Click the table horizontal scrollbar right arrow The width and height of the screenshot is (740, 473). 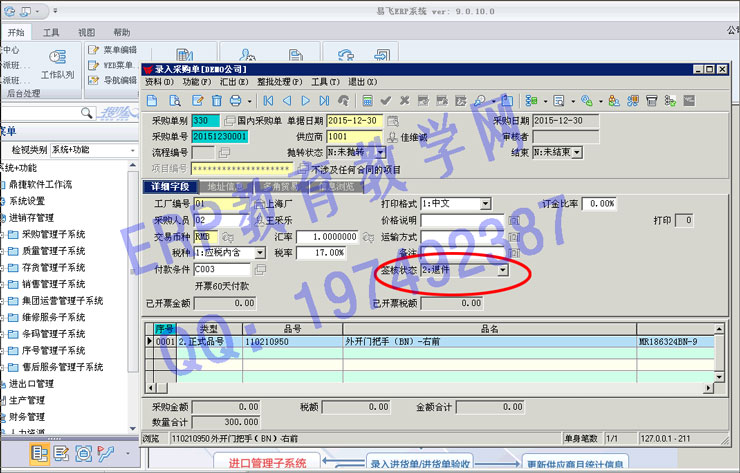tap(708, 388)
